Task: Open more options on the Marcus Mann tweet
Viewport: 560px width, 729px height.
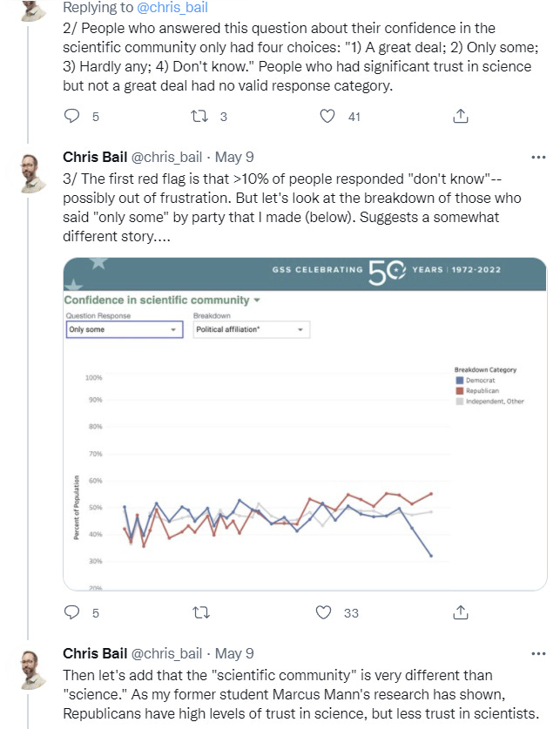Action: pyautogui.click(x=538, y=654)
